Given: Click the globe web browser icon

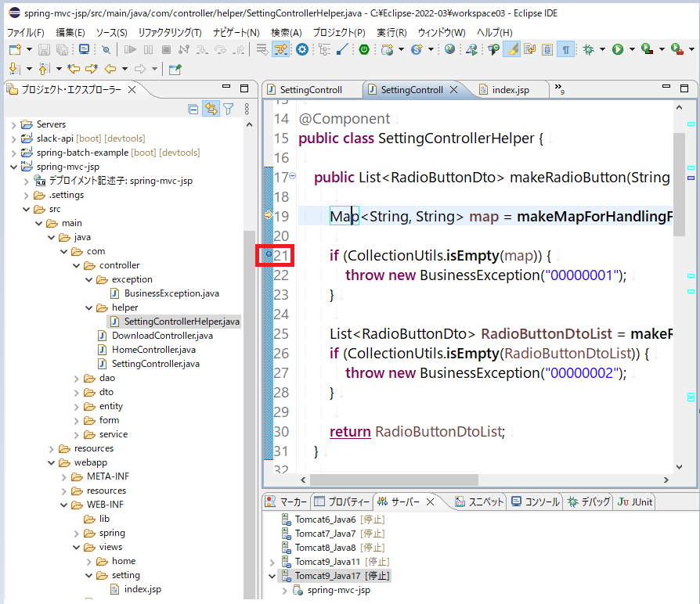Looking at the screenshot, I should [x=450, y=49].
